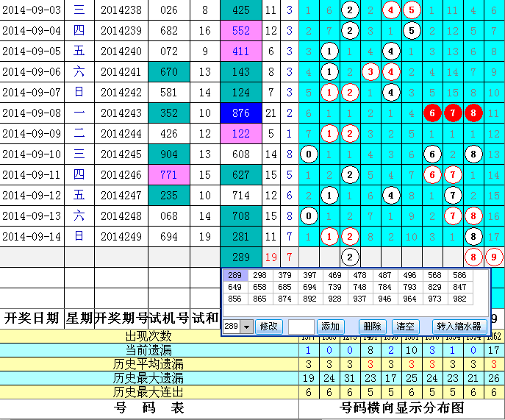The image size is (505, 420).
Task: Click the 开奖日期 column header
Action: (x=32, y=318)
